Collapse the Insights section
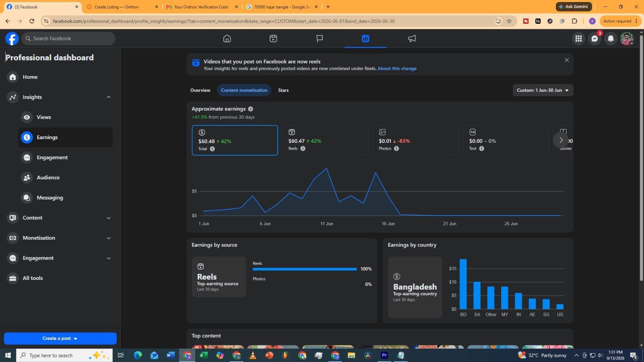This screenshot has height=362, width=644. pos(109,97)
